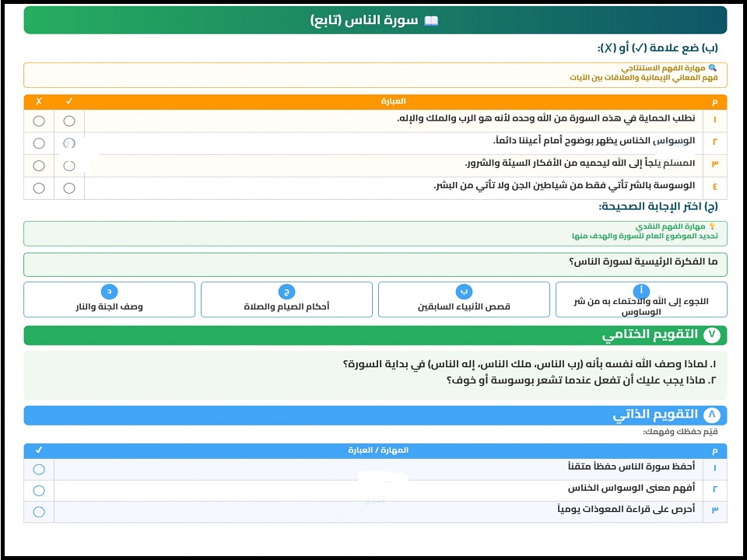
Task: Mark statement 2 about الوسواس الخناس as wrong
Action: (x=39, y=143)
